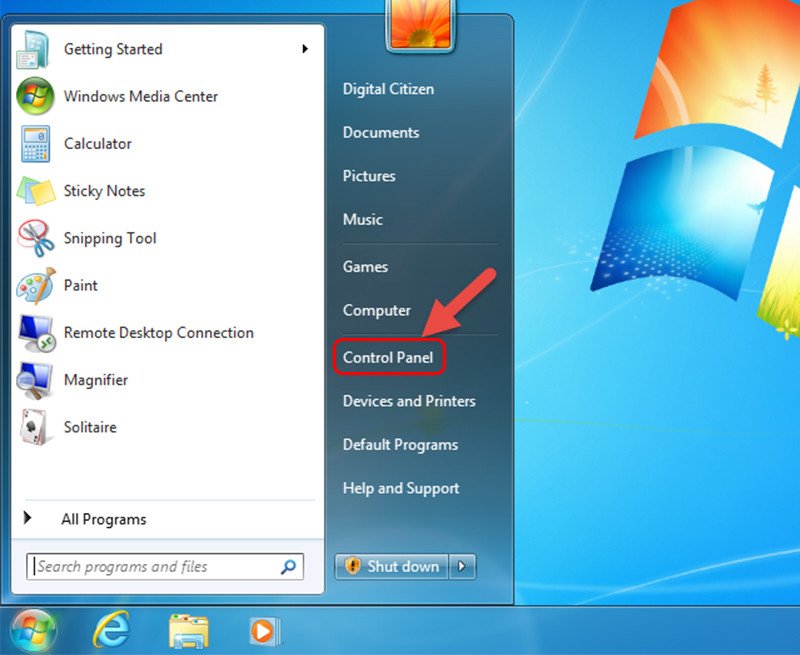Viewport: 800px width, 655px height.
Task: Open Devices and Printers
Action: pyautogui.click(x=408, y=401)
